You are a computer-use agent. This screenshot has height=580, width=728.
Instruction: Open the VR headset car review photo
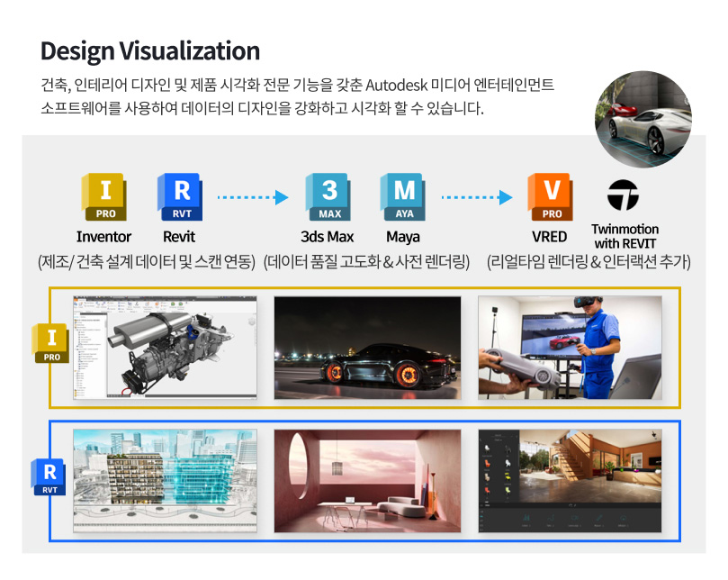(570, 348)
